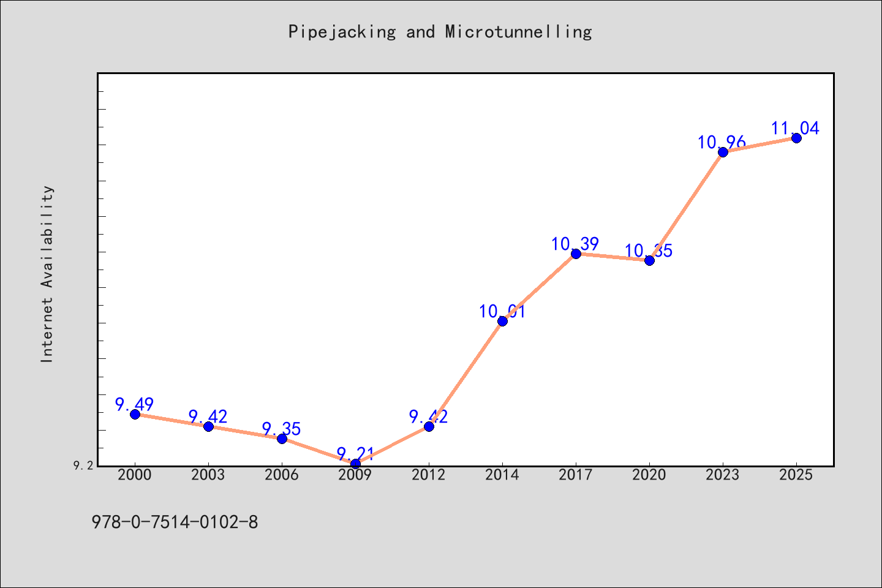Click the x-axis label '2023'
882x588 pixels.
(723, 475)
